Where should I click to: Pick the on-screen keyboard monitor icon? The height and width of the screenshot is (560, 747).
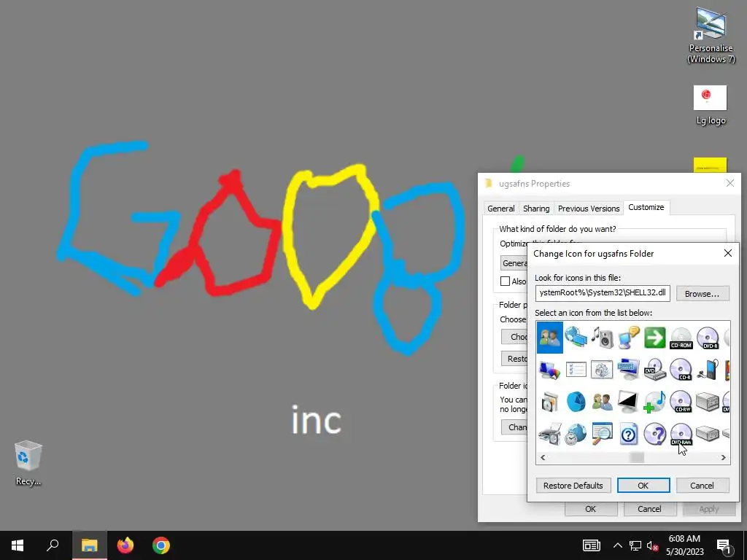(x=628, y=370)
